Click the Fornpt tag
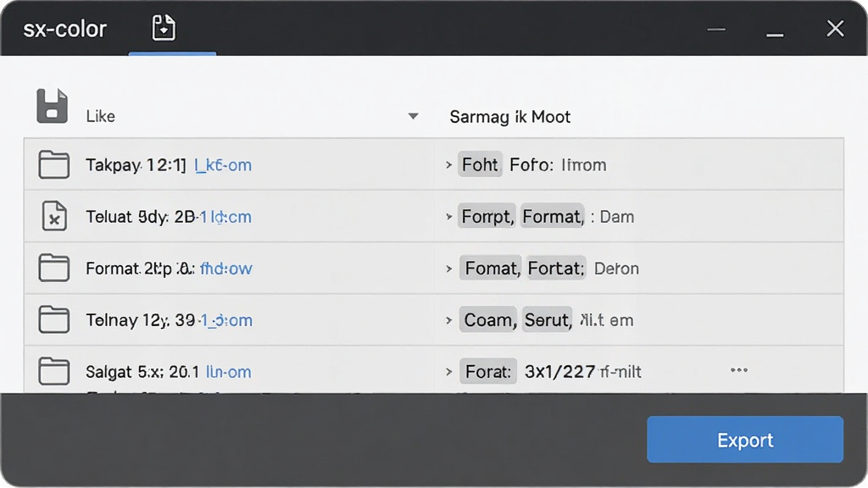868x488 pixels. pos(487,216)
